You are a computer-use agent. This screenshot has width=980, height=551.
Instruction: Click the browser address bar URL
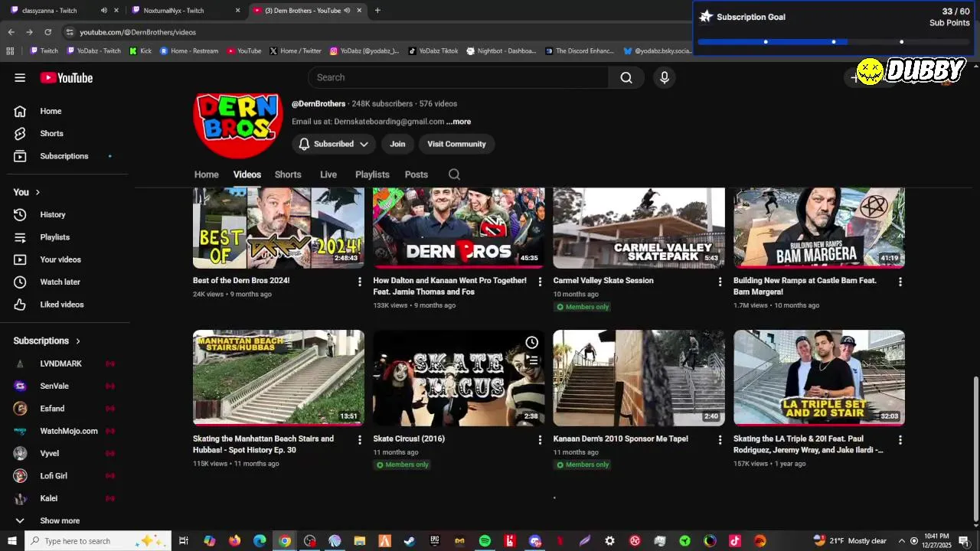(138, 32)
